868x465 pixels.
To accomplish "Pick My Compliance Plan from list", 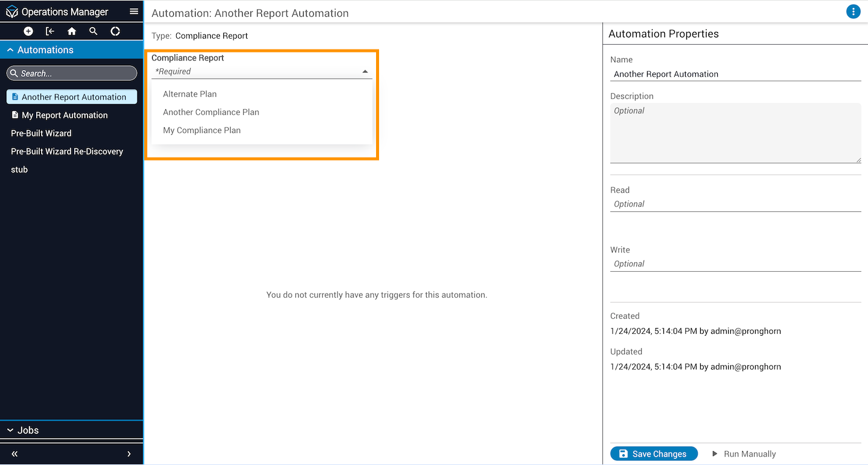I will (202, 130).
